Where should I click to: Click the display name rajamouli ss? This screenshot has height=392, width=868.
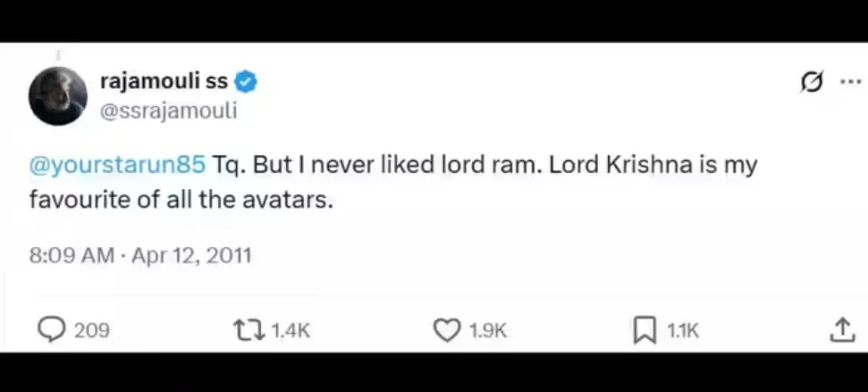tap(164, 83)
